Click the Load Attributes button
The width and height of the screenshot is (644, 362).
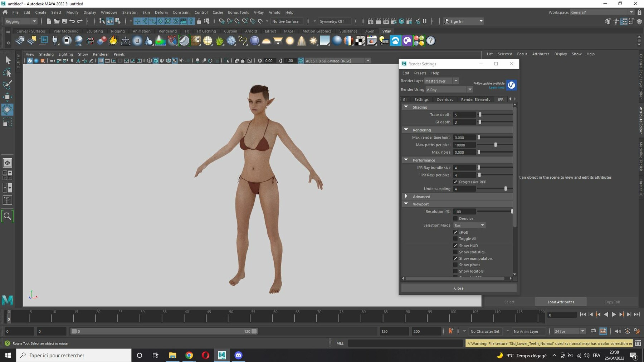pyautogui.click(x=561, y=302)
